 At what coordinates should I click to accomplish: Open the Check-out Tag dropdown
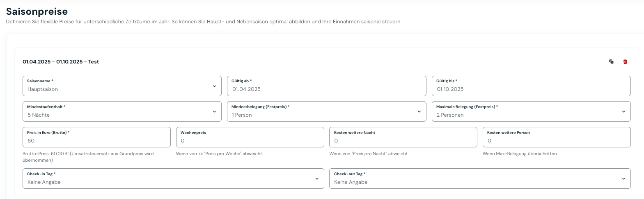point(479,179)
